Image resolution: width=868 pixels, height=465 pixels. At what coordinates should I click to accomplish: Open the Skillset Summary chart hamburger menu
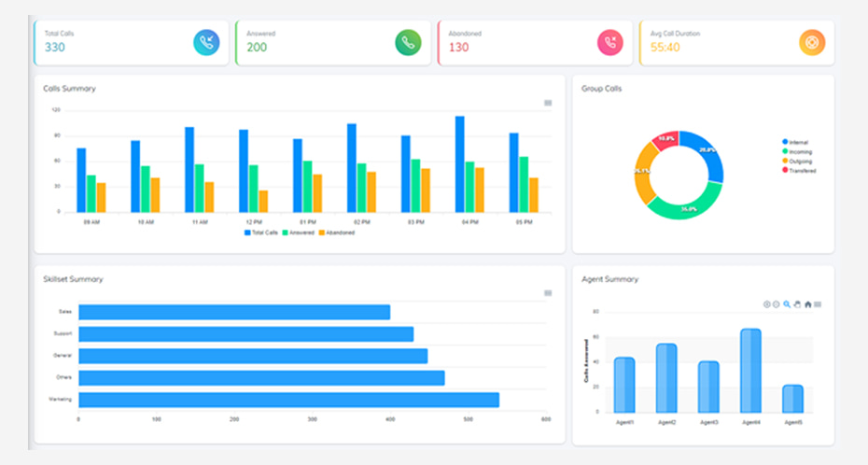(x=548, y=293)
